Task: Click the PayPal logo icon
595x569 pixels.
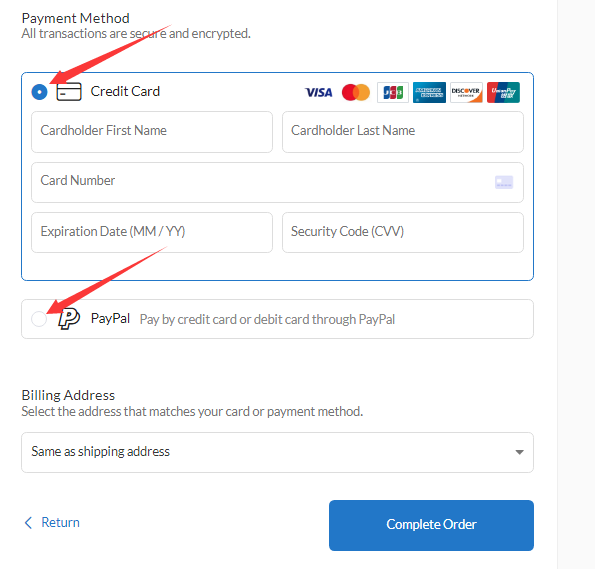Action: pyautogui.click(x=69, y=318)
